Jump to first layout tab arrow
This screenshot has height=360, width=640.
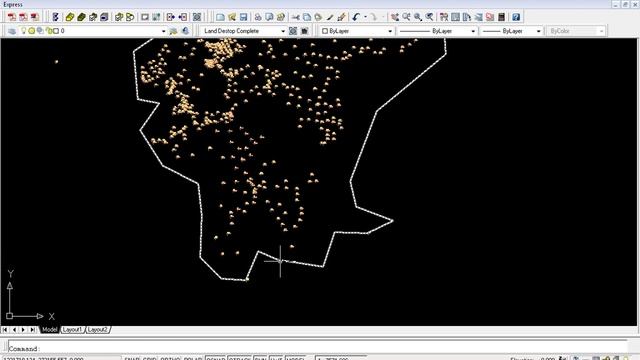[5, 329]
